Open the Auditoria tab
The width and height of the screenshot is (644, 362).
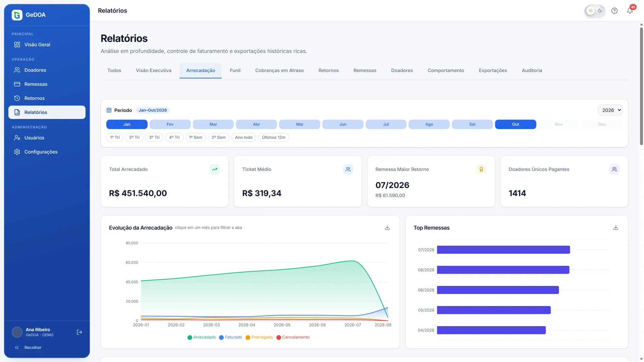pos(532,70)
